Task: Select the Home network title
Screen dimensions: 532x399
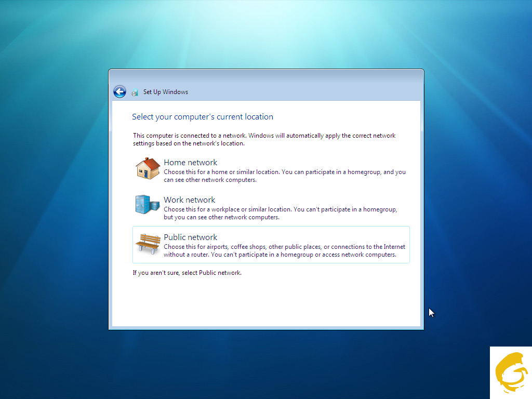Action: pyautogui.click(x=190, y=163)
